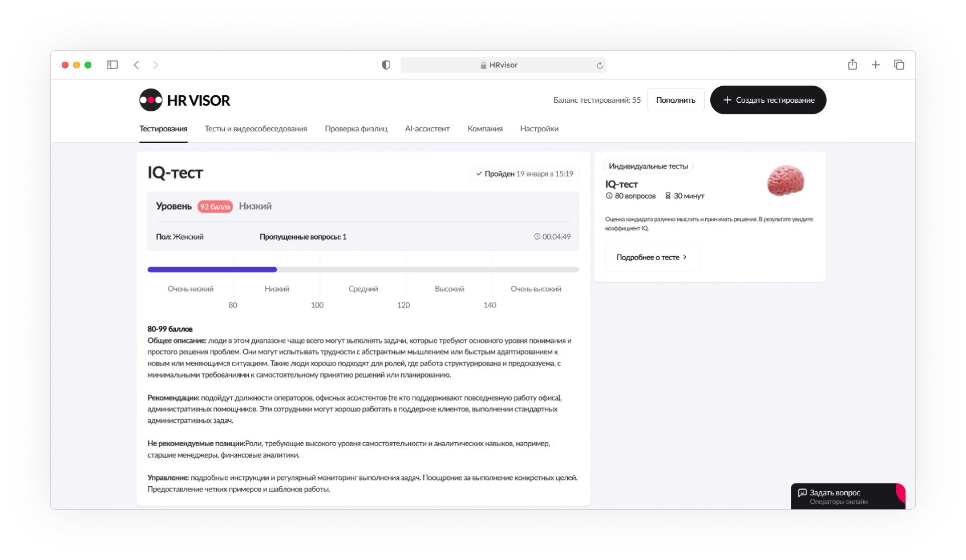Click the privacy shield icon
Screen dimensions: 966x560
coord(386,65)
